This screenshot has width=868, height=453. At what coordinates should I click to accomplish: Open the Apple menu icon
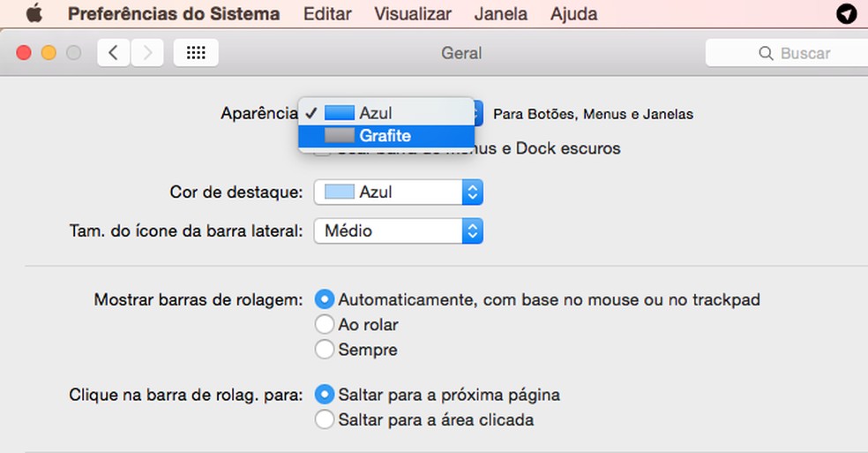[x=34, y=14]
